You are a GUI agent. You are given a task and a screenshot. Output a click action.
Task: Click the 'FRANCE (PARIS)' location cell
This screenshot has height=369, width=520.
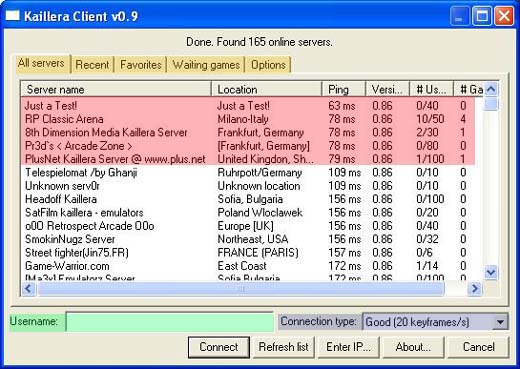(x=258, y=252)
